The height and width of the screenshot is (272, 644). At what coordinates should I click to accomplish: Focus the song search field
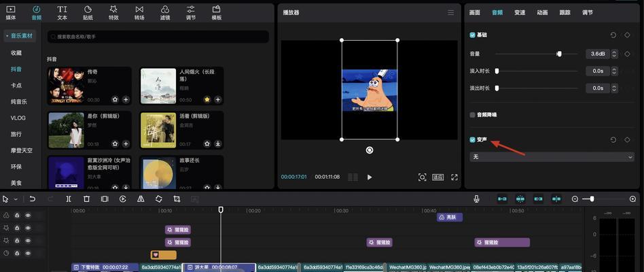[x=158, y=37]
